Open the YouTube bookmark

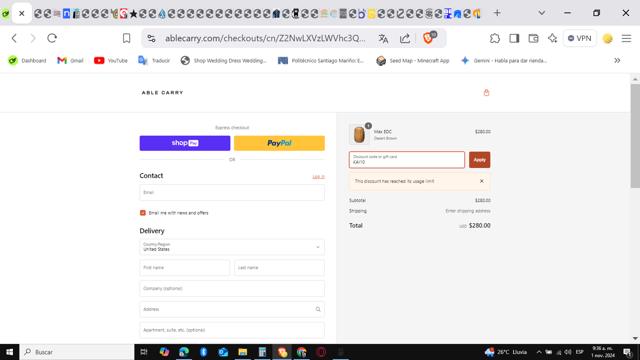[x=111, y=60]
